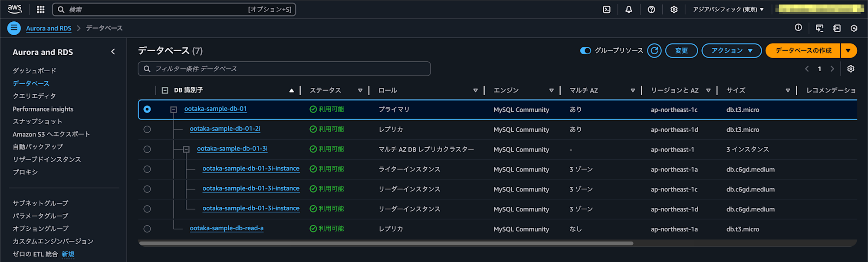Select radio for reader instance in ap-northeast-1c
Screen dimensions: 868x262
point(147,189)
